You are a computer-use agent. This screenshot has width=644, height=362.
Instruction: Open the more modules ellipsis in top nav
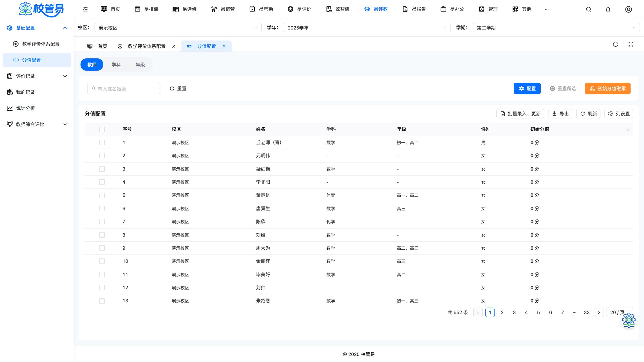point(547,9)
